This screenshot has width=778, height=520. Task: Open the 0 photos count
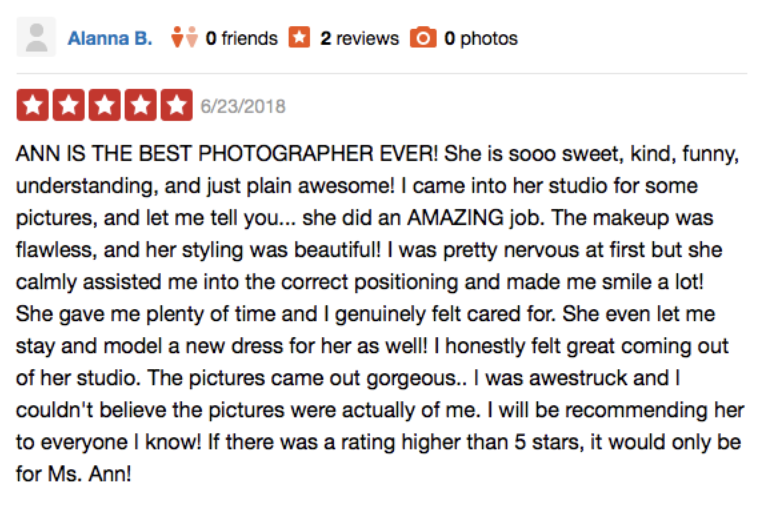481,39
